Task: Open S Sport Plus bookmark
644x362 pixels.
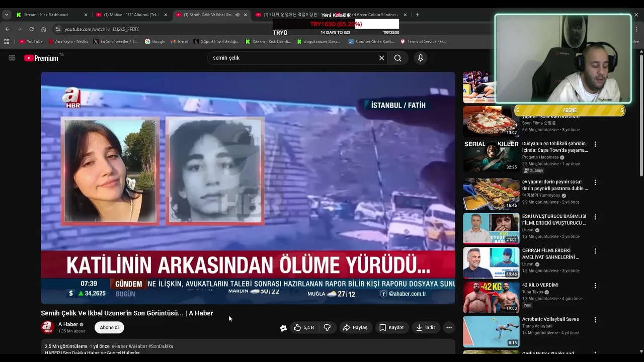Action: coord(217,41)
